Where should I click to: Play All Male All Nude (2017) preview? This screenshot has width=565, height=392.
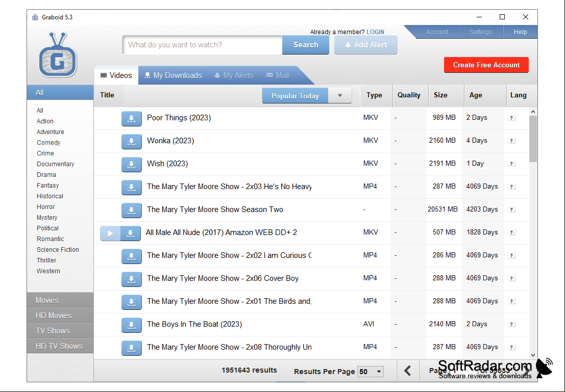pos(110,233)
